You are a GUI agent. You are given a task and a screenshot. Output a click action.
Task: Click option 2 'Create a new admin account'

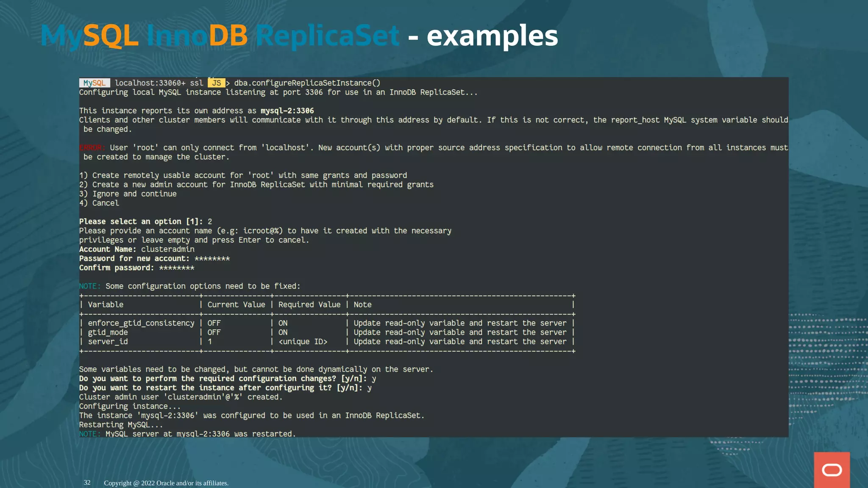click(x=256, y=185)
